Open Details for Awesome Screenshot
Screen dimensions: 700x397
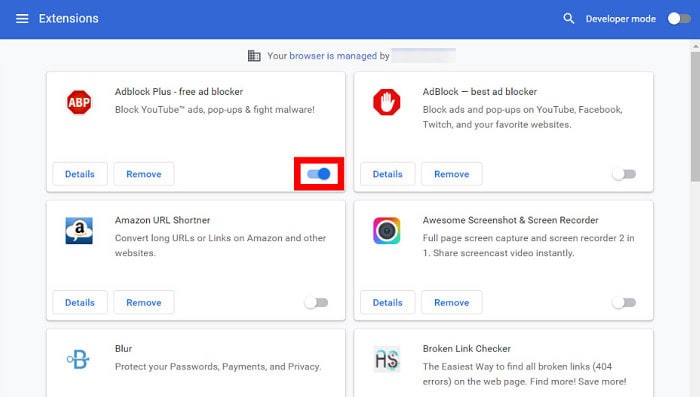point(388,302)
